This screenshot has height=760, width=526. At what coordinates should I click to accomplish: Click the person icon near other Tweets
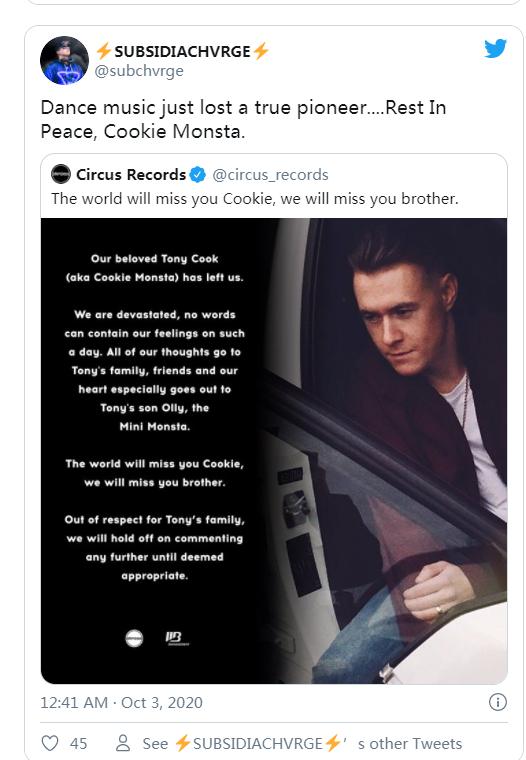click(123, 743)
